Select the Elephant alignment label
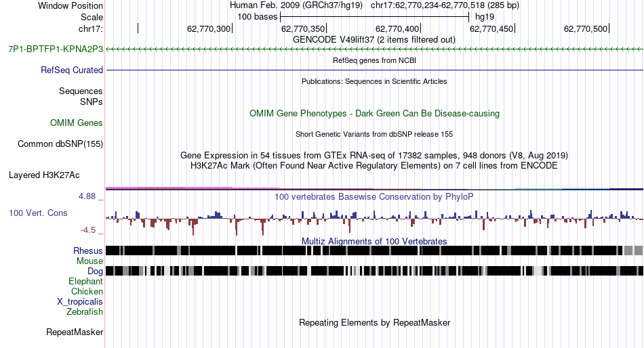Image resolution: width=644 pixels, height=348 pixels. click(85, 281)
